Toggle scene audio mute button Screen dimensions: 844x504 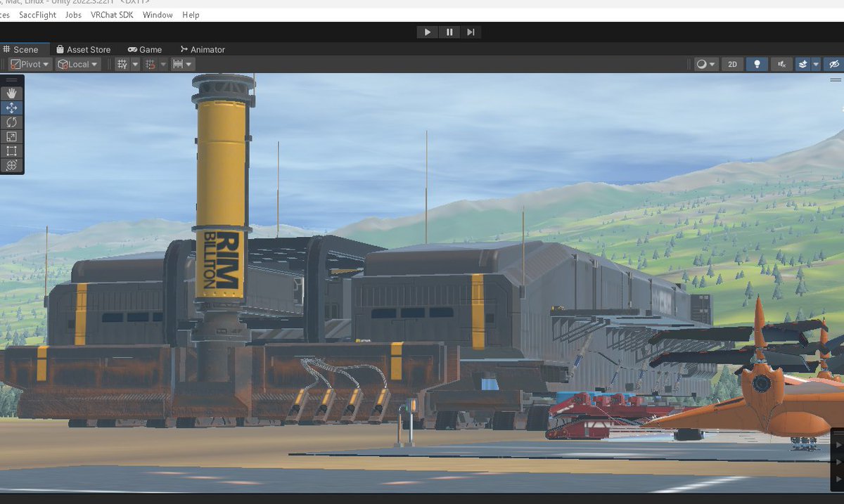coord(781,64)
